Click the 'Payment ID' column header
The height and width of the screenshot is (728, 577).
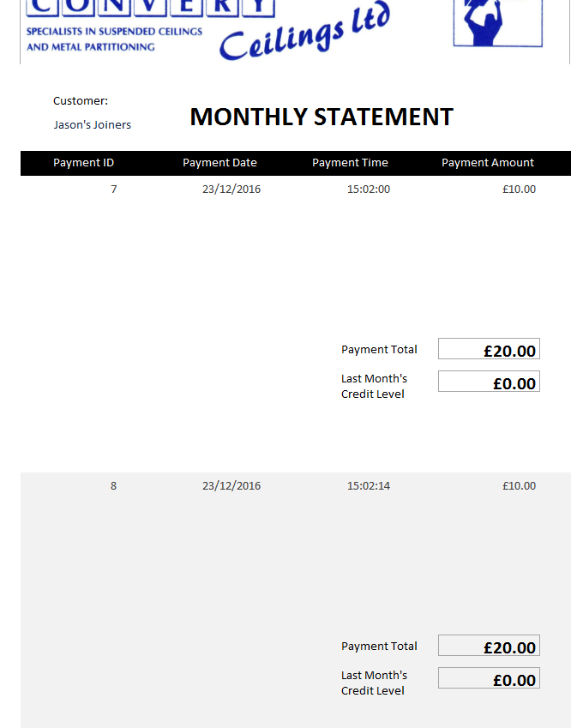point(84,163)
